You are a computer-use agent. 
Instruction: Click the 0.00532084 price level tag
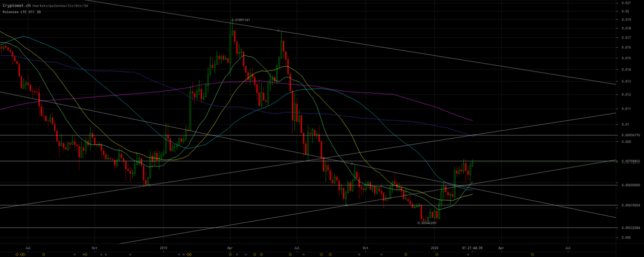coord(630,228)
